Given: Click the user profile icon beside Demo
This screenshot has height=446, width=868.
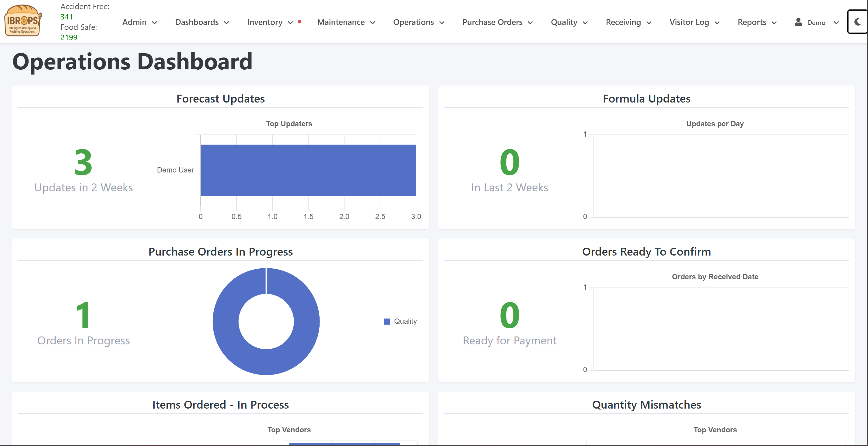Looking at the screenshot, I should pos(798,22).
